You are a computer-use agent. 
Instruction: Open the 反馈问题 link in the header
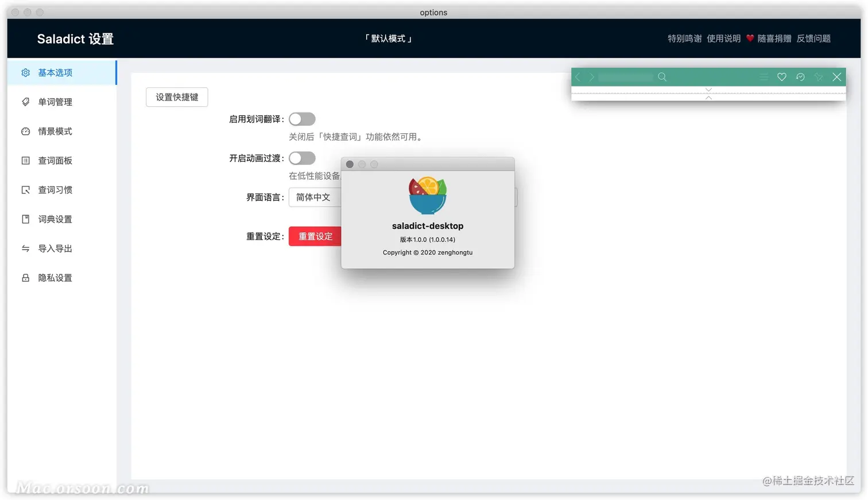813,38
